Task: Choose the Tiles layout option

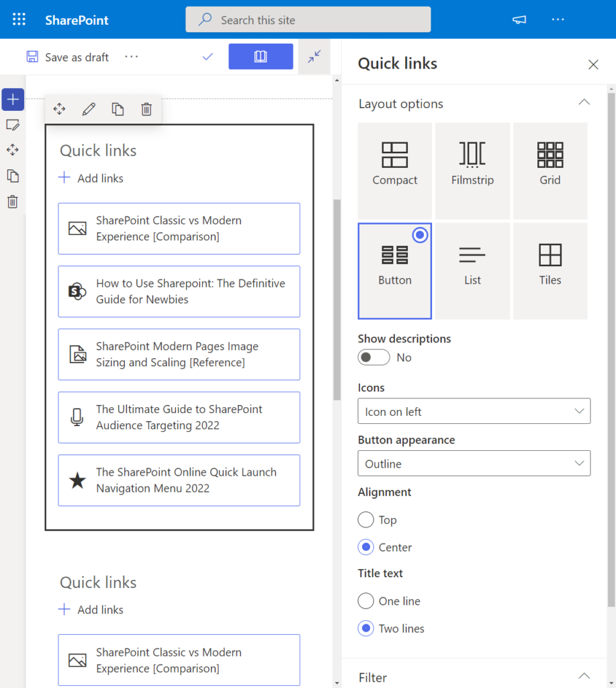Action: (x=550, y=271)
